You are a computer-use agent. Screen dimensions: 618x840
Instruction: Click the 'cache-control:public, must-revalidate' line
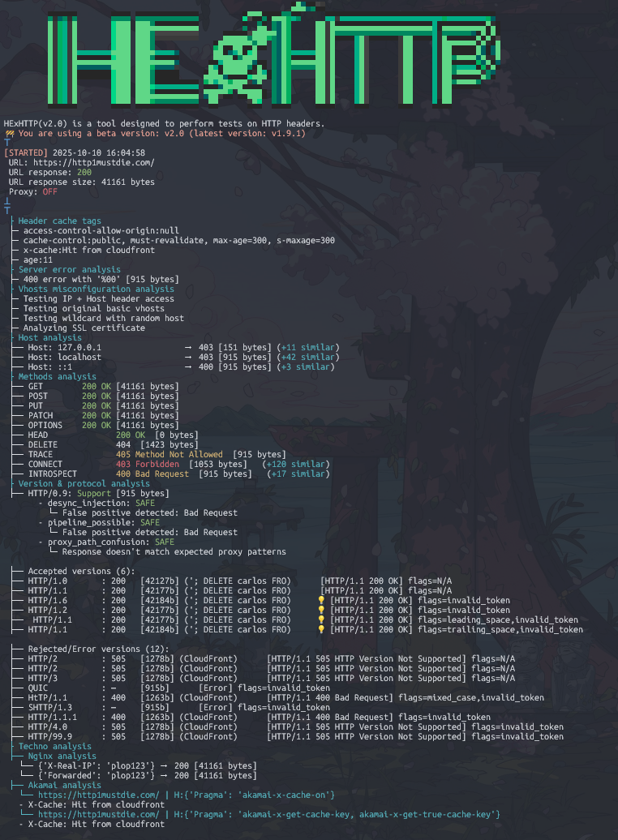(x=179, y=241)
